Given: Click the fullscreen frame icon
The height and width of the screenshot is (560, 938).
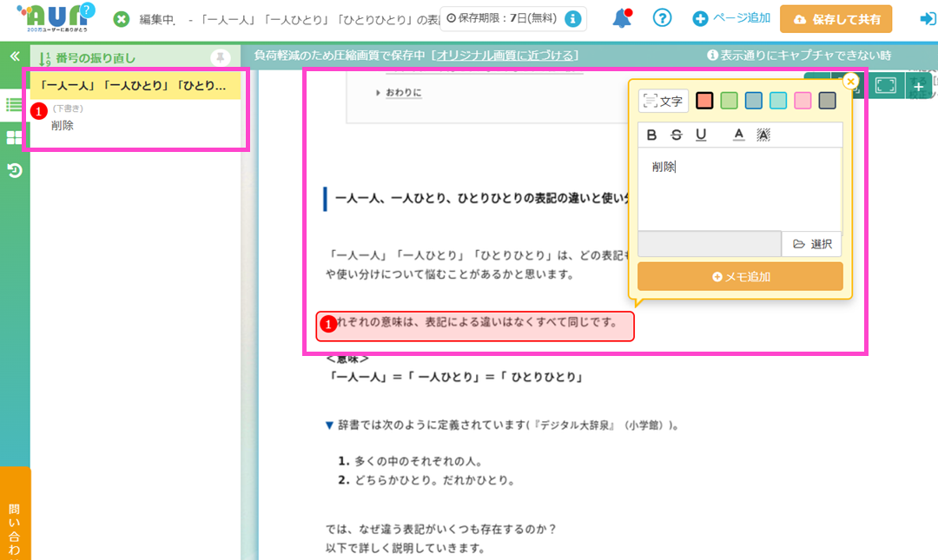Looking at the screenshot, I should point(885,85).
